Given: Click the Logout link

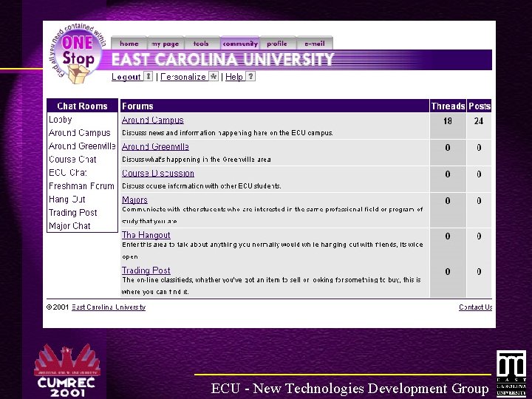Looking at the screenshot, I should point(126,77).
